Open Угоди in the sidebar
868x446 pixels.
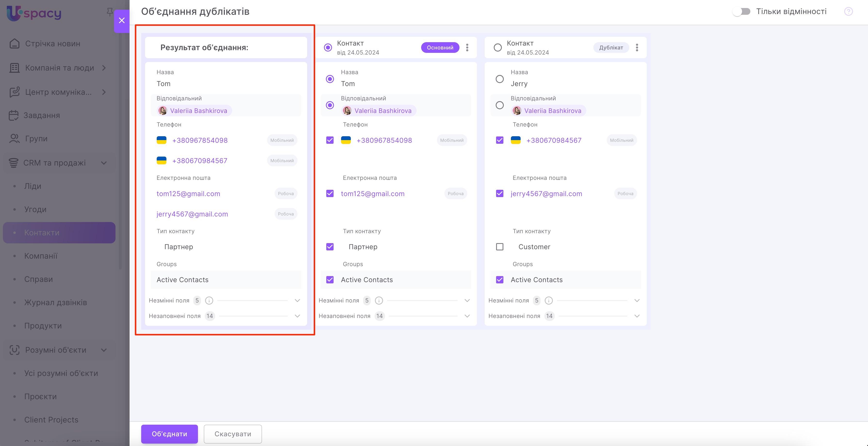click(35, 209)
